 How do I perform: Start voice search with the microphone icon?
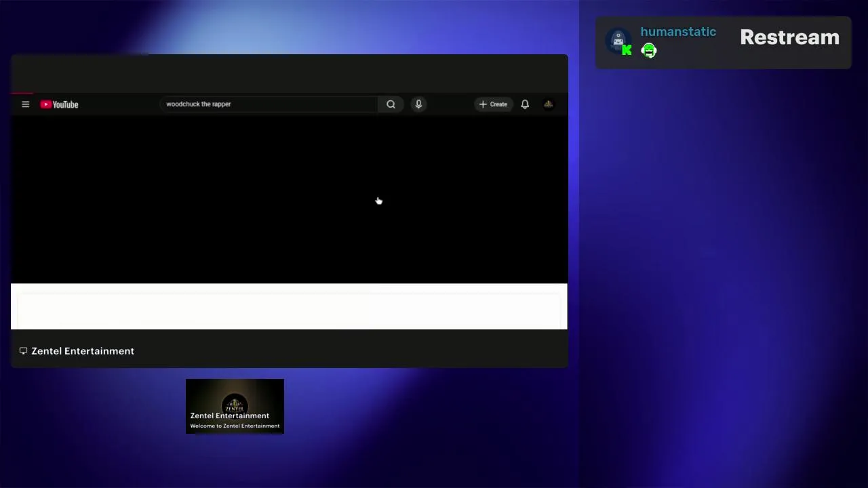[418, 104]
